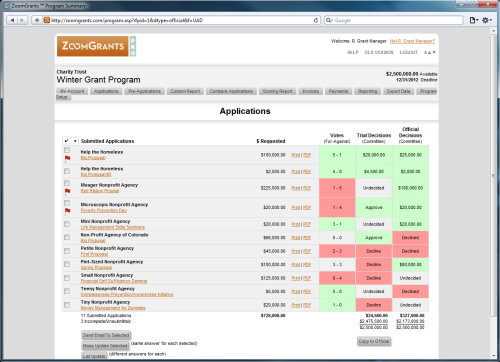Viewport: 500px width, 362px height.
Task: Click the 1 - 5 votes cell for Meager Nonprofit
Action: tap(337, 188)
